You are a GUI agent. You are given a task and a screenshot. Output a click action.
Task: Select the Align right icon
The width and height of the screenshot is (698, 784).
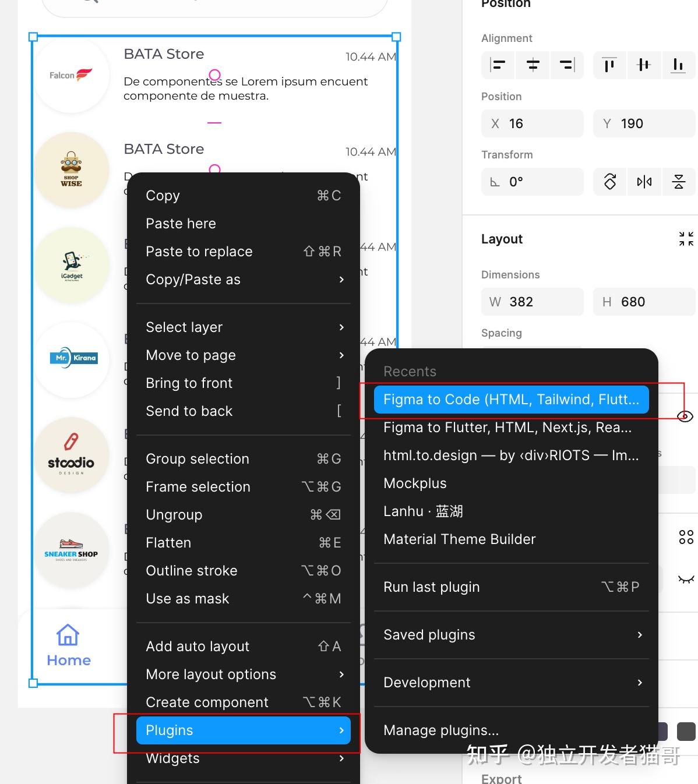566,65
